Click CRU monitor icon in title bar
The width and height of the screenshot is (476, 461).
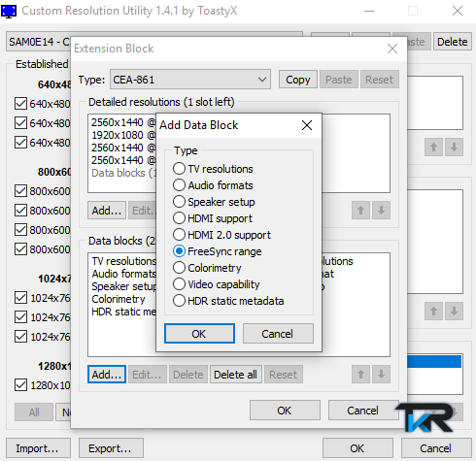click(9, 11)
